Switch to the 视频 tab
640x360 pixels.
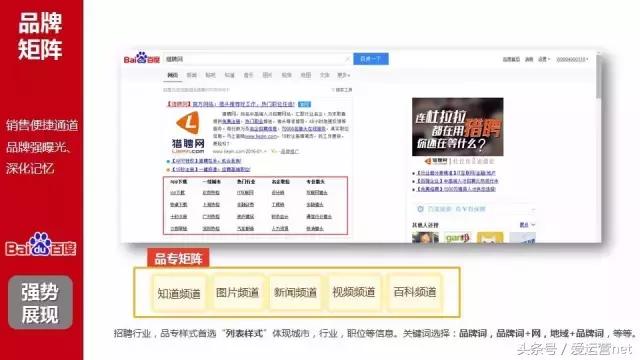click(287, 75)
